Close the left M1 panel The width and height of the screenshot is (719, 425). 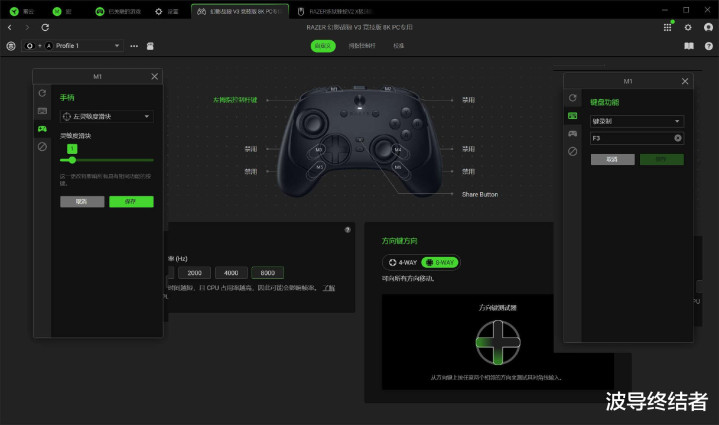[155, 77]
